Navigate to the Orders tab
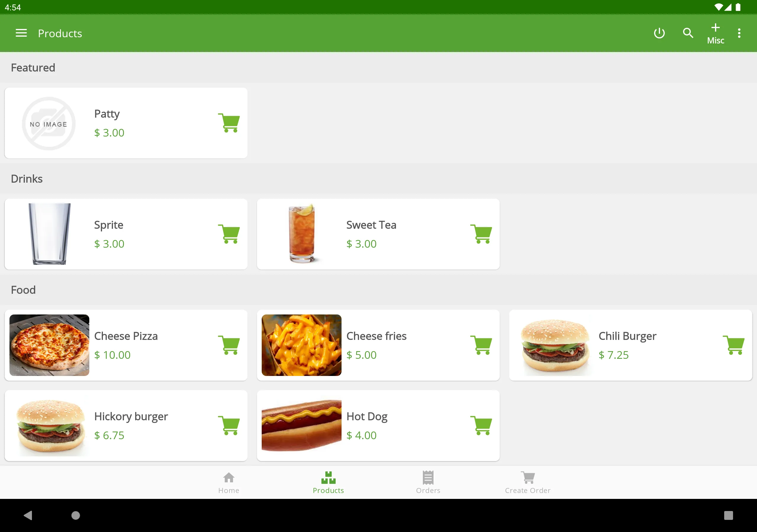Screen dimensions: 757x532 click(428, 482)
